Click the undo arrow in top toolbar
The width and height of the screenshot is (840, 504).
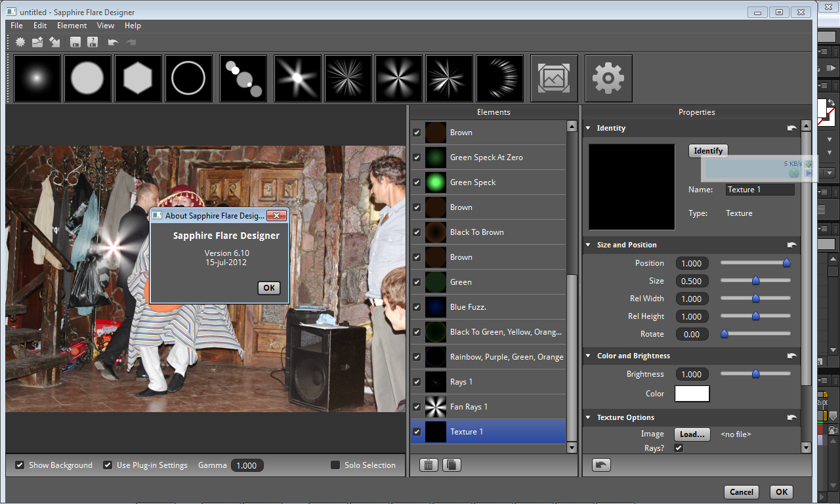pyautogui.click(x=113, y=42)
